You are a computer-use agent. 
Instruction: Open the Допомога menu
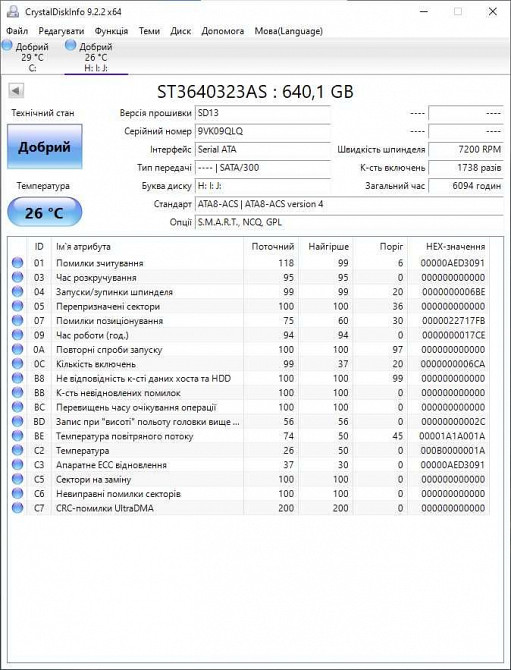click(x=223, y=31)
